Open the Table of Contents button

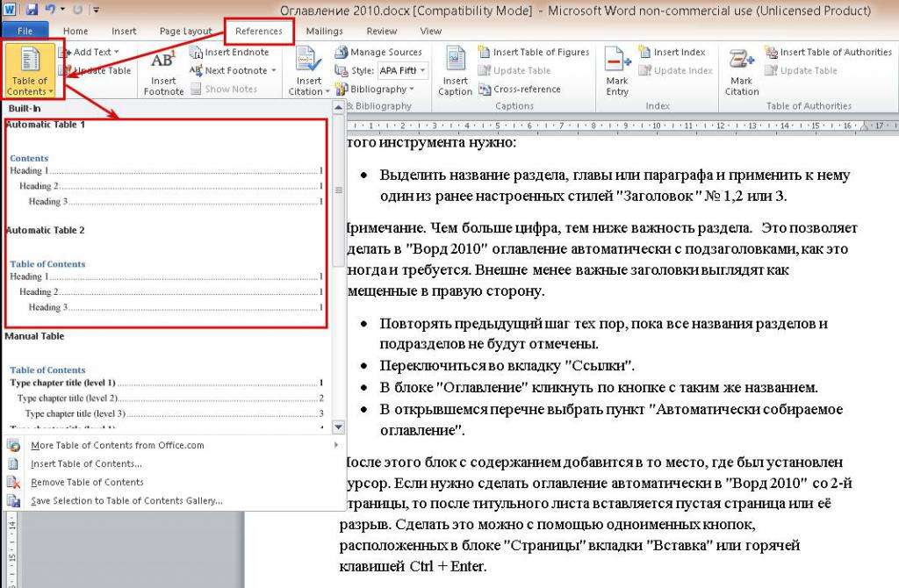pos(30,70)
